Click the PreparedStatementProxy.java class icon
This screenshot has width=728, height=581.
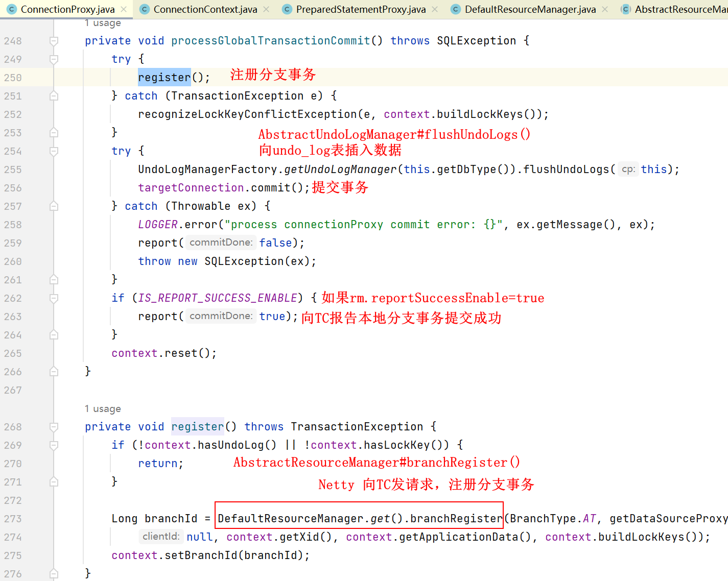[287, 9]
